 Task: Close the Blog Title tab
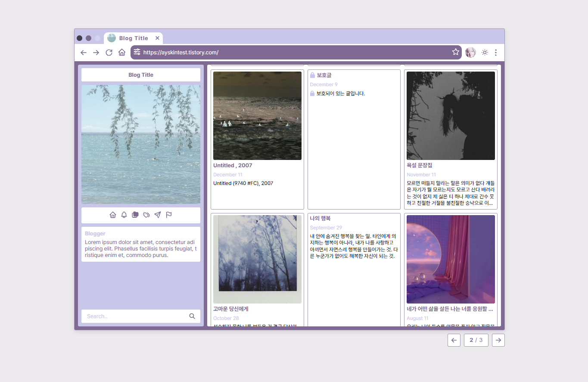(157, 38)
